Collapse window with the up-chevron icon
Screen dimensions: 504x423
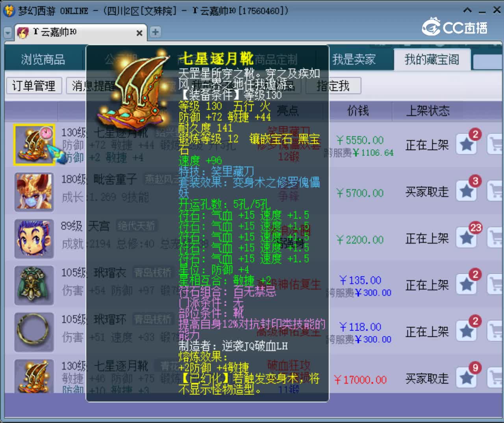point(467,11)
